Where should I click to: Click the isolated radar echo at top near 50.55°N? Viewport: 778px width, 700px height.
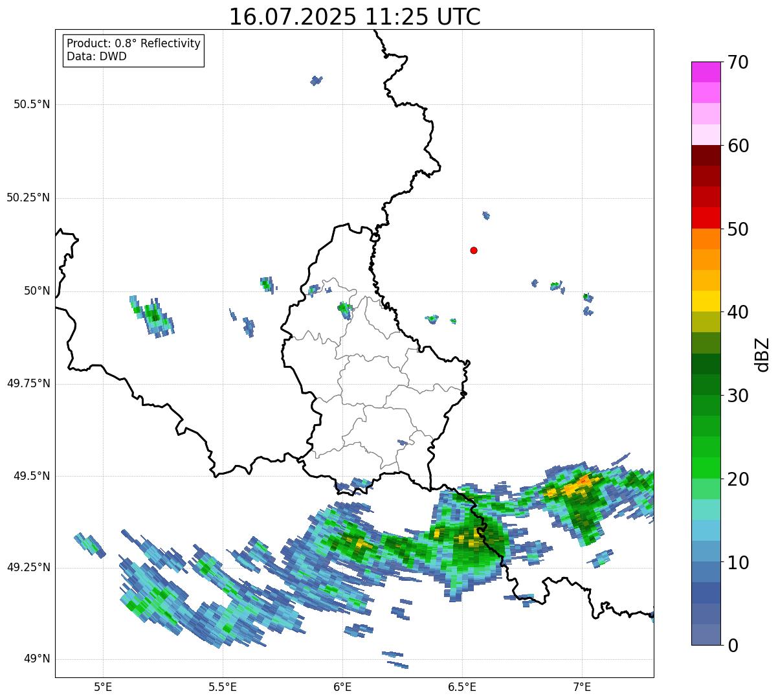317,80
